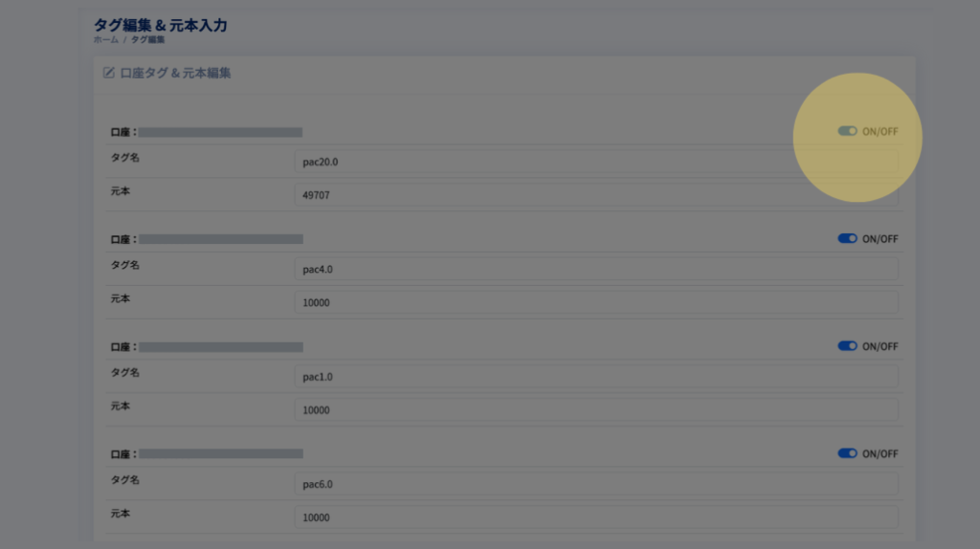Click the 元本 input below pac6.0
Viewport: 980px width, 549px height.
[595, 516]
